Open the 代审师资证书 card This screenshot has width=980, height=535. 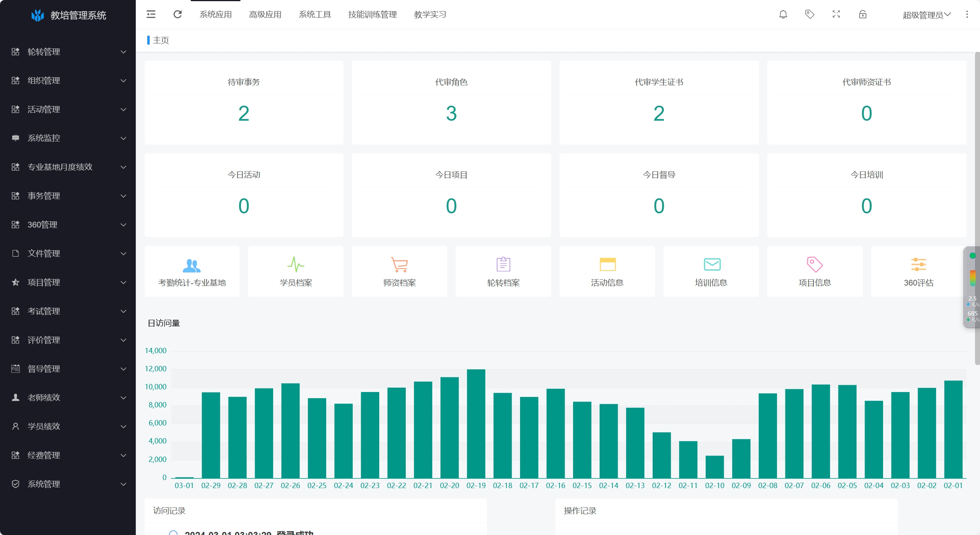(867, 103)
